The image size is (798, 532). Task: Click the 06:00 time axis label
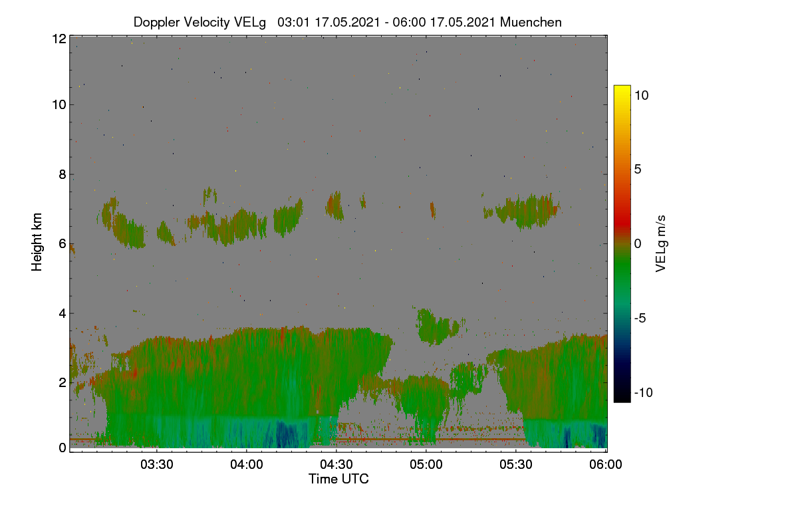[606, 465]
